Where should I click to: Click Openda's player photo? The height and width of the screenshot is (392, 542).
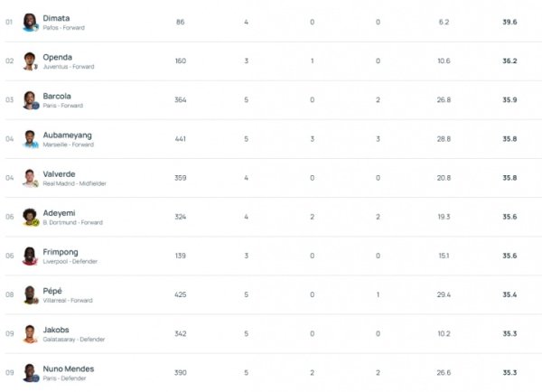(x=30, y=61)
